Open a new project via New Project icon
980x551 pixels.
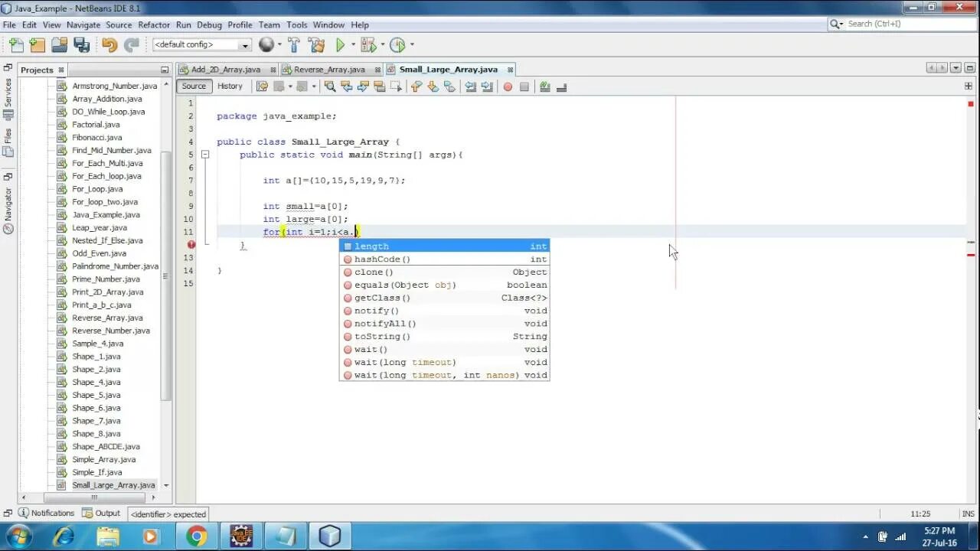[x=37, y=44]
